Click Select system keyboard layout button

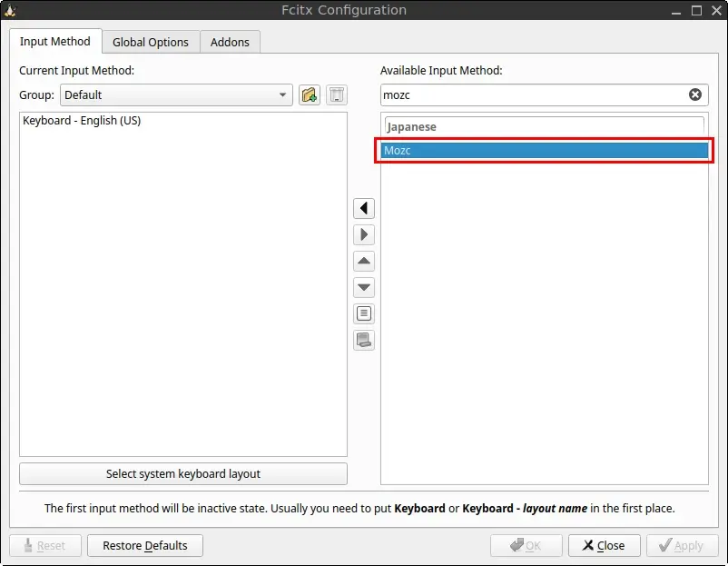[x=183, y=473]
